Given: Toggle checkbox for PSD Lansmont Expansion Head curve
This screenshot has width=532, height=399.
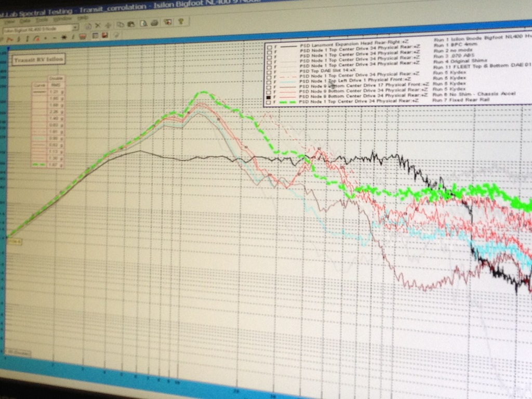Looking at the screenshot, I should click(x=269, y=47).
